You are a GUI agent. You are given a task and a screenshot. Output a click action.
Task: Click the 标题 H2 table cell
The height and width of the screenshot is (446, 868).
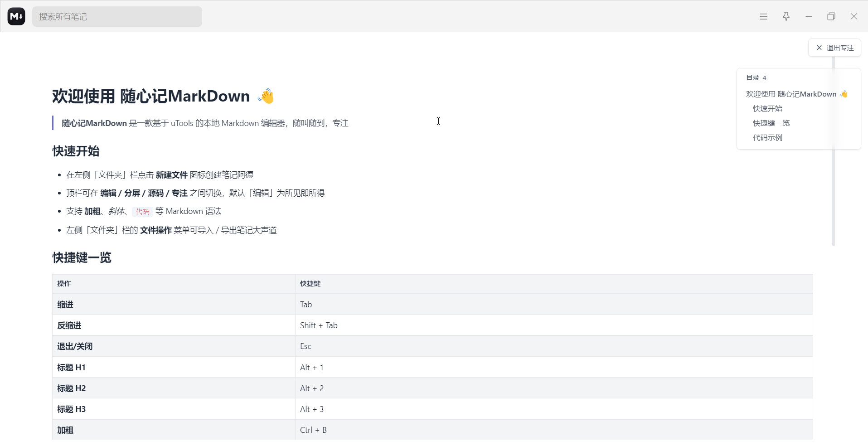tap(174, 388)
